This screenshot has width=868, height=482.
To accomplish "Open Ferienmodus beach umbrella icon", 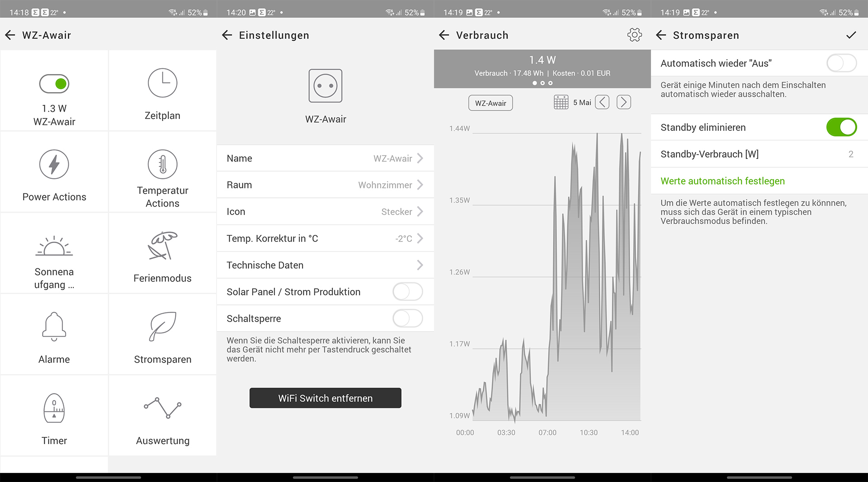I will coord(162,246).
